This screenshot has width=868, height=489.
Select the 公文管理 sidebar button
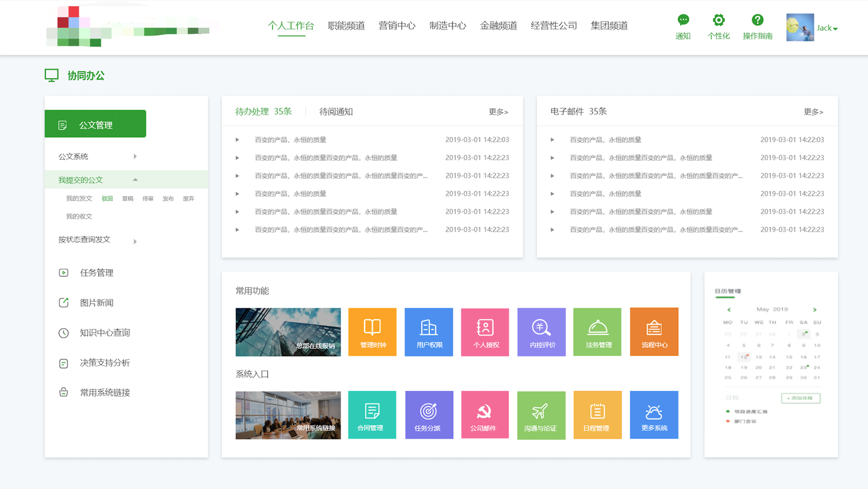point(95,124)
